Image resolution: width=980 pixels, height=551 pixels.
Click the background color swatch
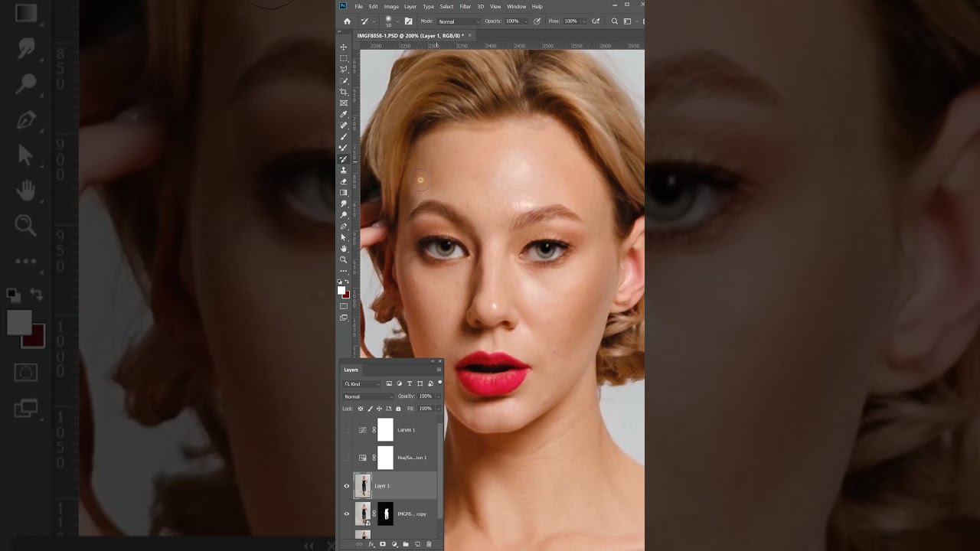[347, 295]
